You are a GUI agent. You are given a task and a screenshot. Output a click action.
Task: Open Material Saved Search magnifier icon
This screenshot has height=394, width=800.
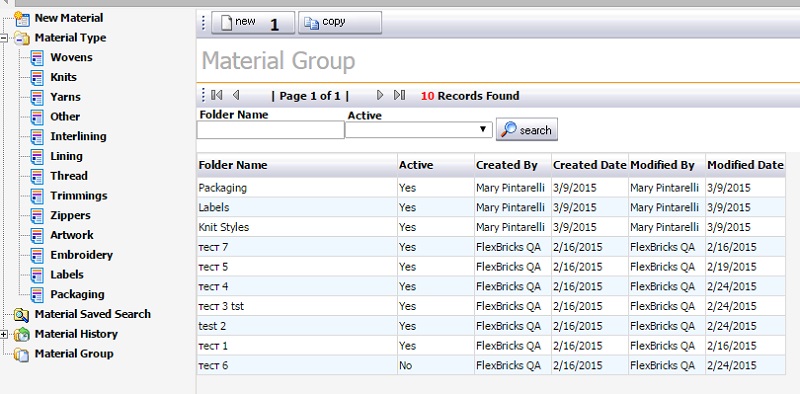[21, 315]
